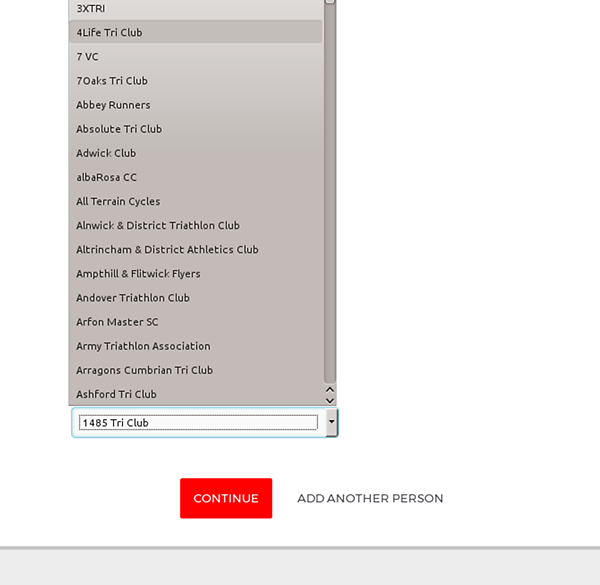This screenshot has width=600, height=585.
Task: Select 7 VC in the dropdown list
Action: 196,57
